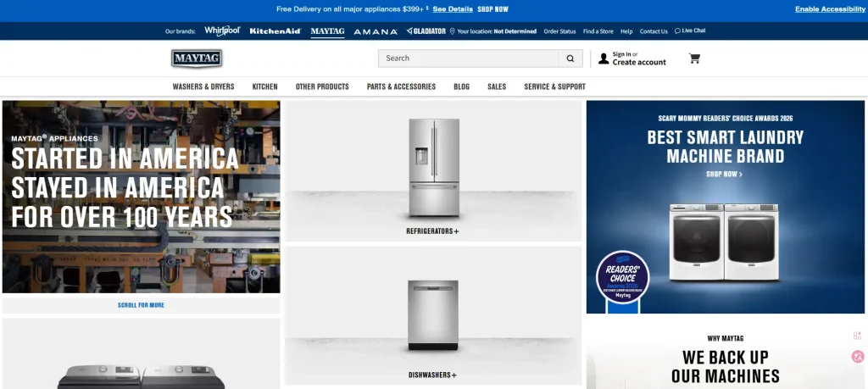Click Shop Now on laundry banner

(x=724, y=175)
